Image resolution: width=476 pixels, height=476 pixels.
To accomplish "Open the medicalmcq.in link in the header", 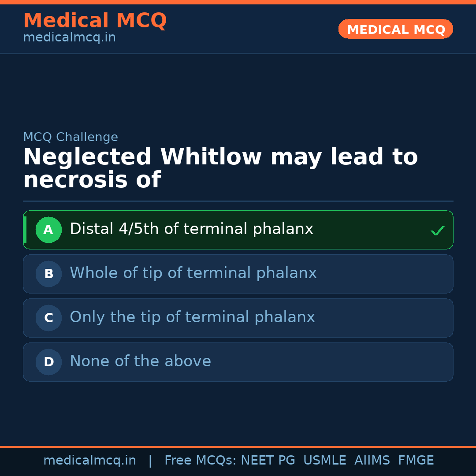I will (x=69, y=37).
